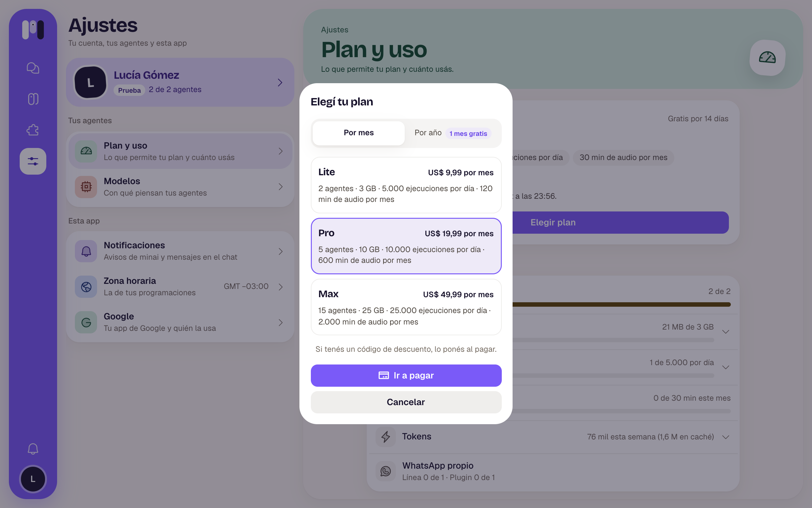Open the brain-shaped sidebar icon
Screen dimensions: 812x508
(33, 99)
